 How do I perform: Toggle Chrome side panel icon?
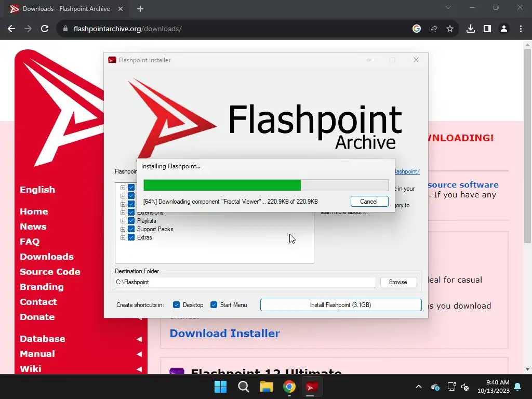click(487, 29)
